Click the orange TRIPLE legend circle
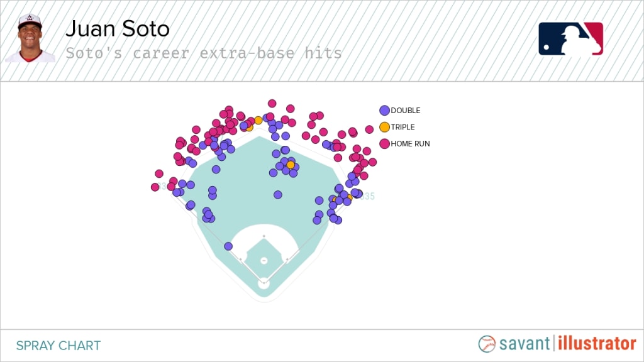 (x=384, y=127)
